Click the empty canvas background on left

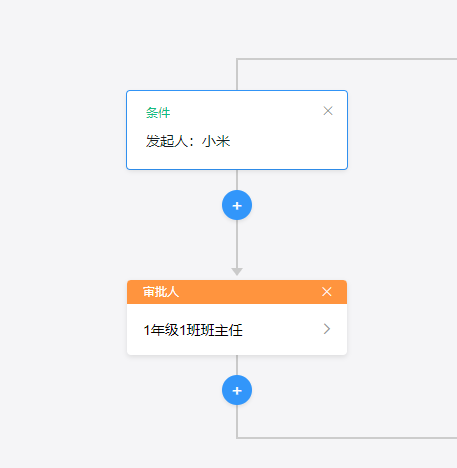click(x=60, y=233)
